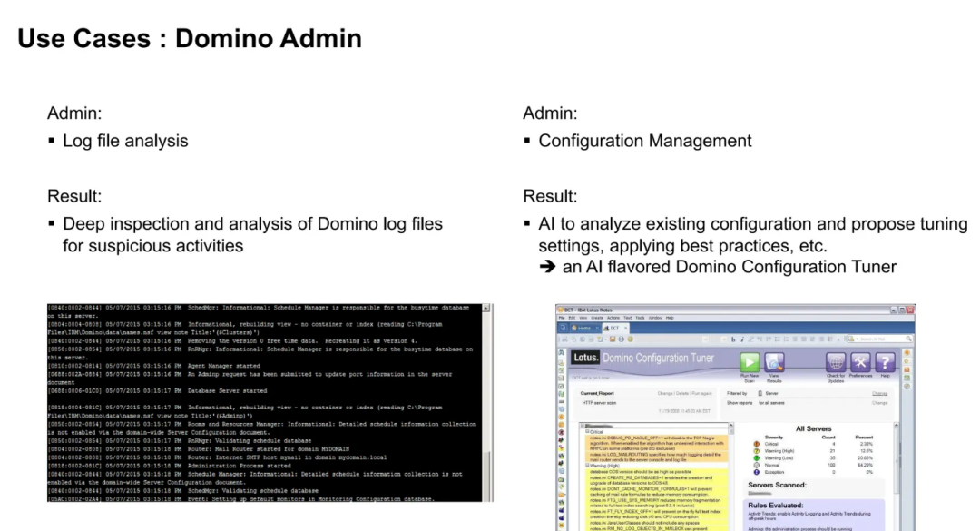980x531 pixels.
Task: Open the Create menu in Lotus Notes
Action: 597,318
